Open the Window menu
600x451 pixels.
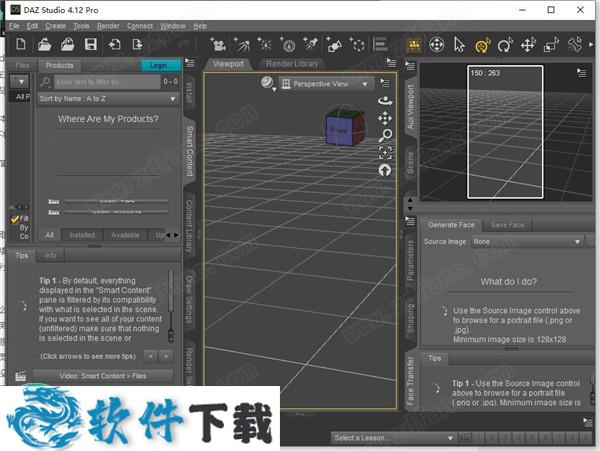tap(173, 26)
